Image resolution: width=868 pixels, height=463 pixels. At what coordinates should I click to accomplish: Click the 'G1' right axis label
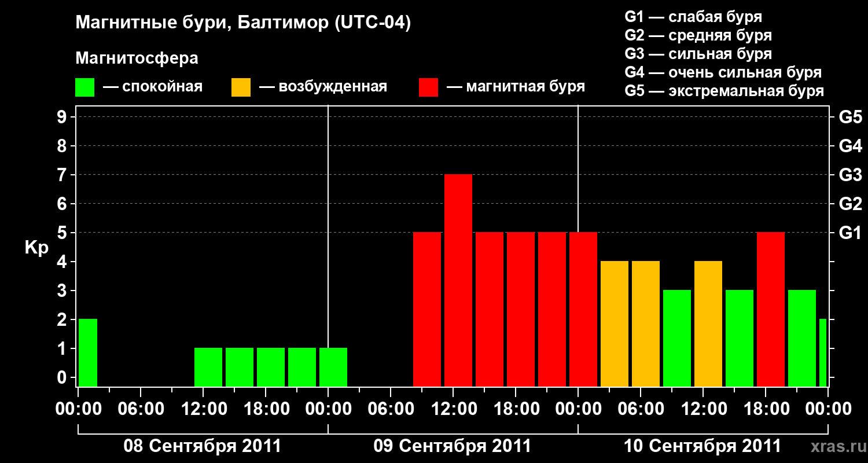pyautogui.click(x=851, y=233)
